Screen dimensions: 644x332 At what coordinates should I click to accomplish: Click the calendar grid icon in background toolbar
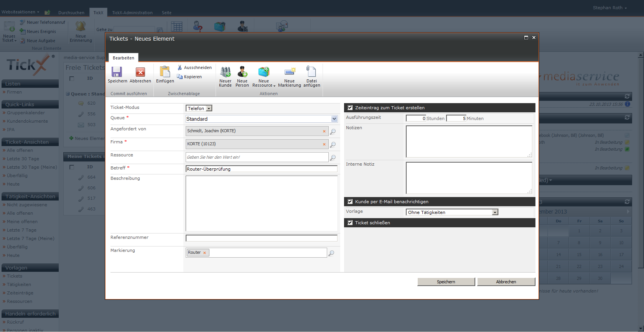[177, 26]
